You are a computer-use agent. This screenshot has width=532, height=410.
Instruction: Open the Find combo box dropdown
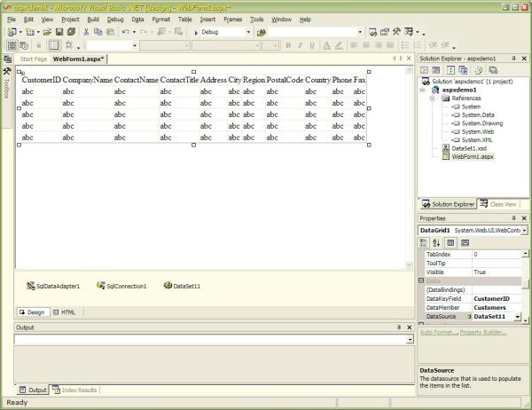click(360, 32)
